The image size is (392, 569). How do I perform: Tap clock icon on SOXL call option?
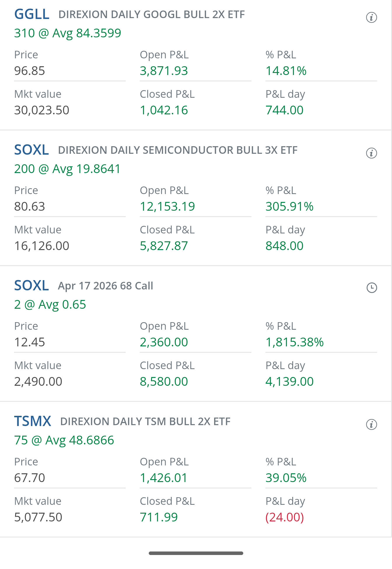click(x=372, y=288)
